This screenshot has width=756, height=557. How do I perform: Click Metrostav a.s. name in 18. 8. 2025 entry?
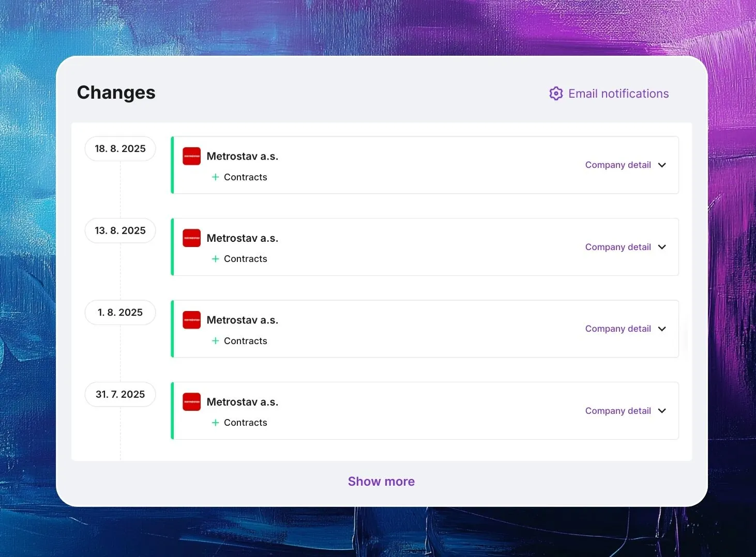pos(243,156)
